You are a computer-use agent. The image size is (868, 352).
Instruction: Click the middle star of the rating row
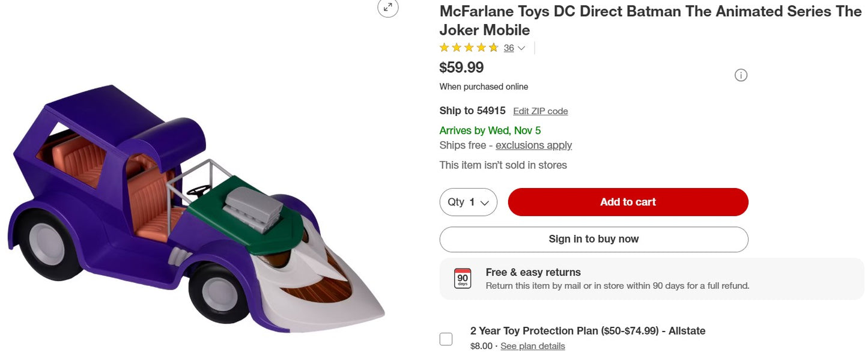pos(469,47)
